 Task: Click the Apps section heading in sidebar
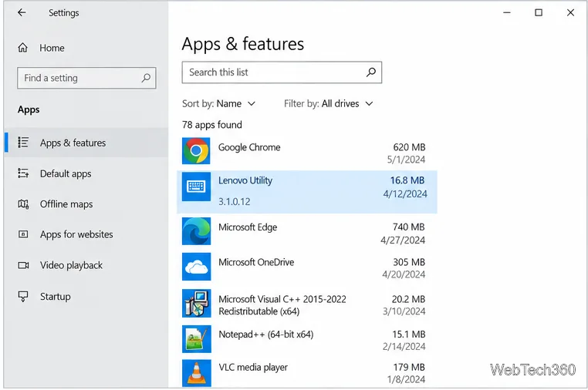click(x=29, y=109)
